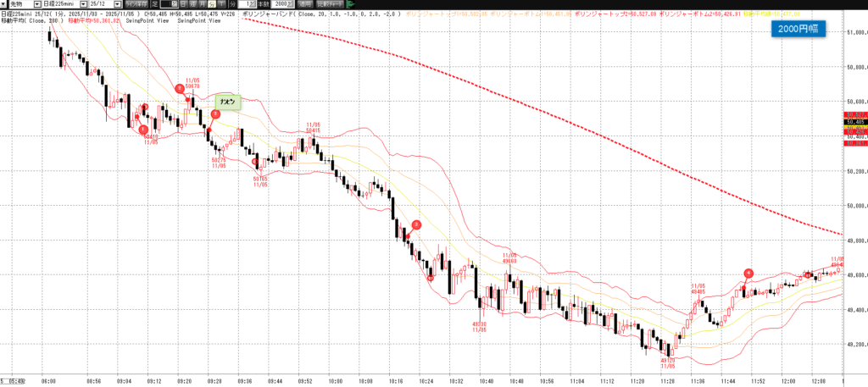Open the 25/12 contract month dropdown
This screenshot has height=387, width=868.
click(x=117, y=4)
